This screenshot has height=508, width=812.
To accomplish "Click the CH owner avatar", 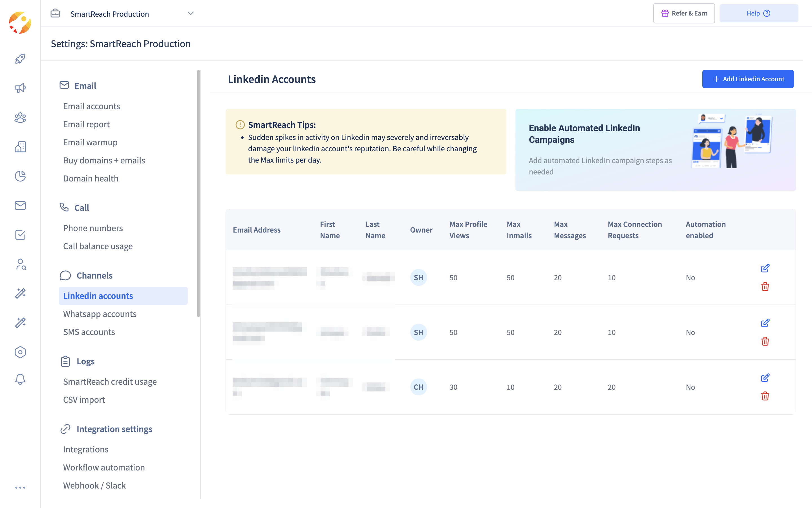I will (418, 387).
